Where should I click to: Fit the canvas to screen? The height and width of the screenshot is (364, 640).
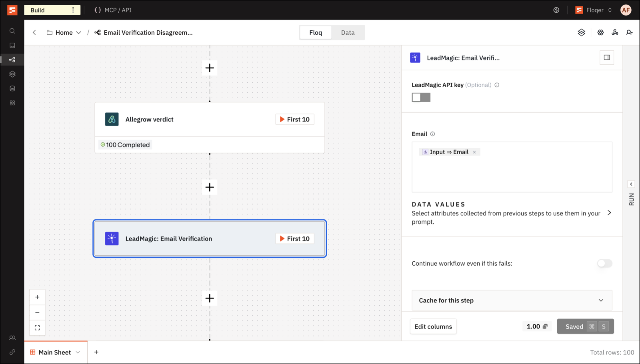coord(37,328)
